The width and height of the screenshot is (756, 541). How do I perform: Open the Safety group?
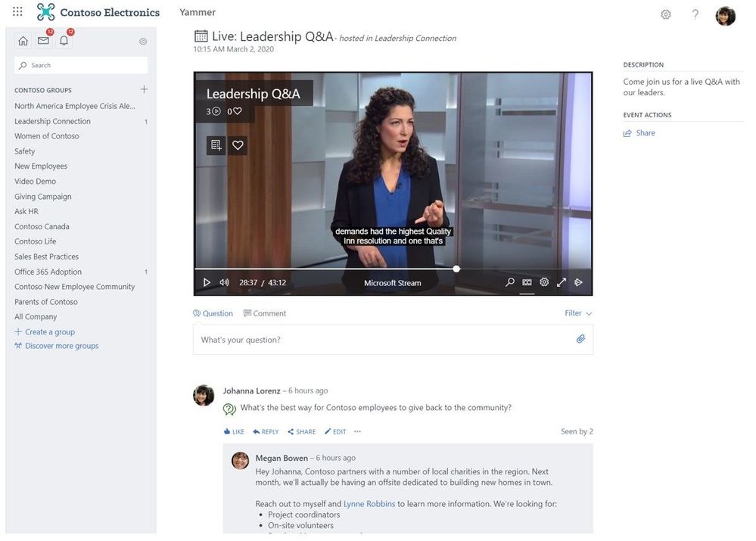24,151
